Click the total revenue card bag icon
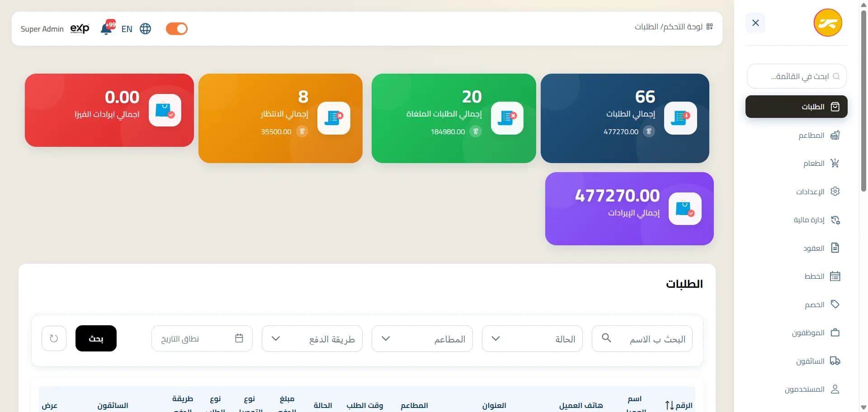The image size is (868, 412). 685,209
